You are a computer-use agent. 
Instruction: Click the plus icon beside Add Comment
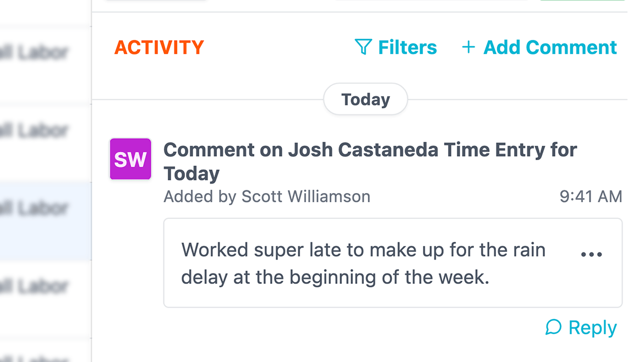pyautogui.click(x=468, y=47)
